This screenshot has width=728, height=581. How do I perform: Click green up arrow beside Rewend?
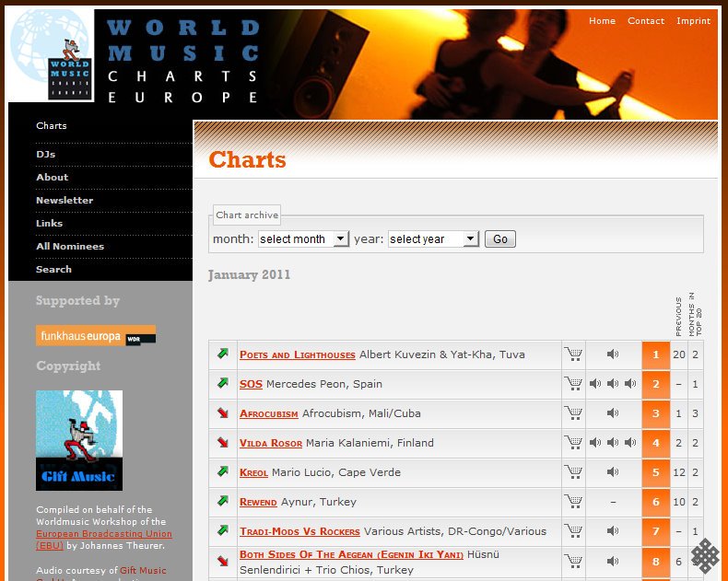(x=223, y=501)
